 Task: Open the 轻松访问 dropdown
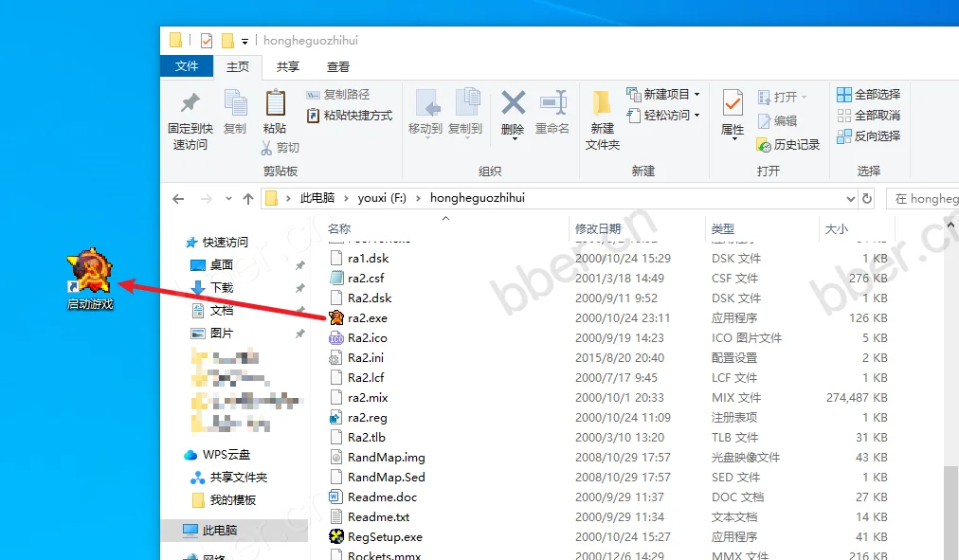663,115
